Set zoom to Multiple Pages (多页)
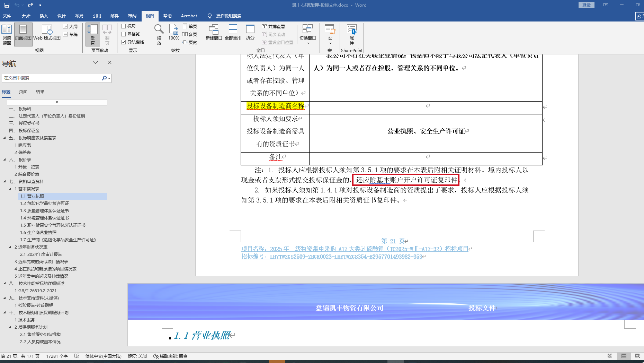The image size is (644, 363). (190, 34)
